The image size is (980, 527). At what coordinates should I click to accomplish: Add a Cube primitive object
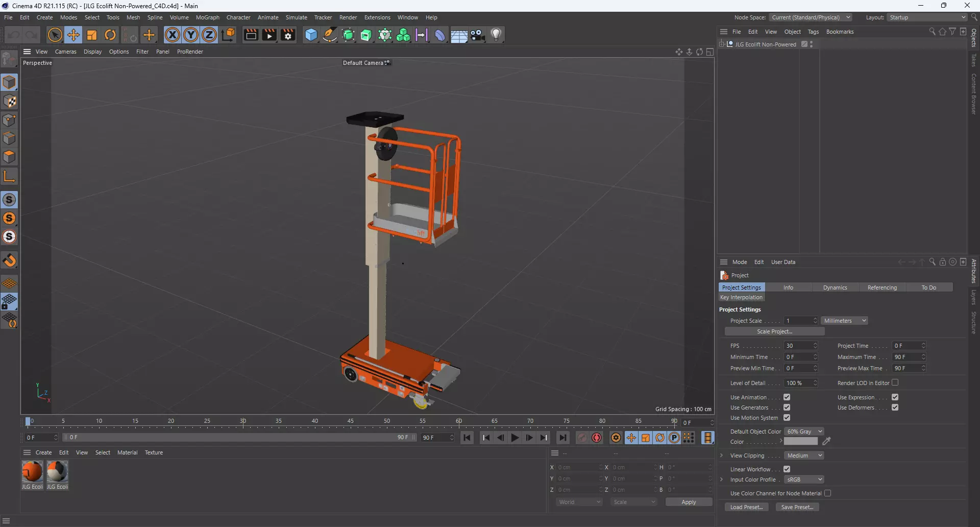click(311, 35)
